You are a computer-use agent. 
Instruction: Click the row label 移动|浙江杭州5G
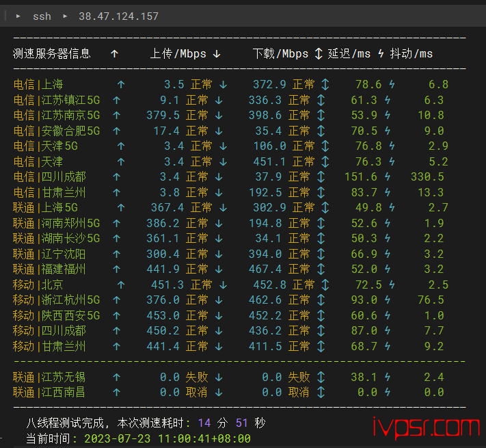click(x=57, y=300)
